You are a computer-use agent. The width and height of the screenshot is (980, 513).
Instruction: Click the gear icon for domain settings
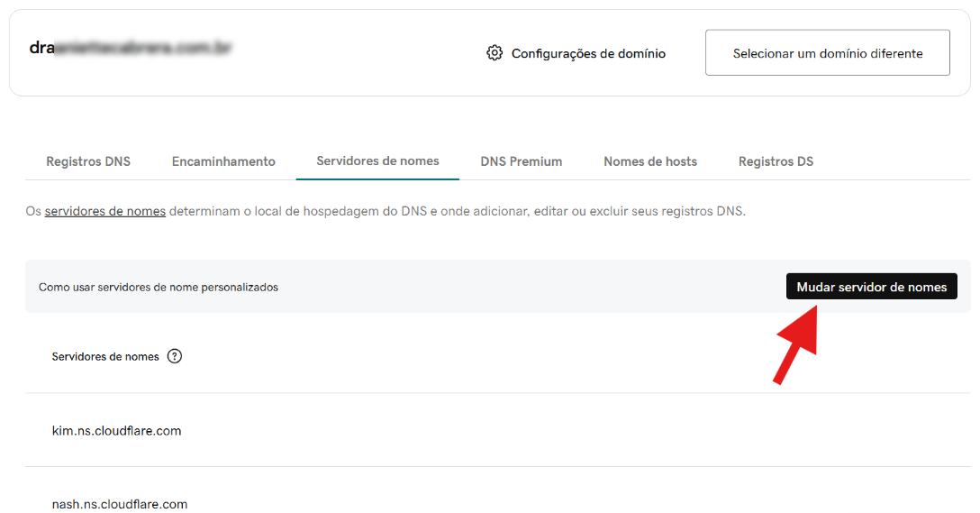point(495,53)
